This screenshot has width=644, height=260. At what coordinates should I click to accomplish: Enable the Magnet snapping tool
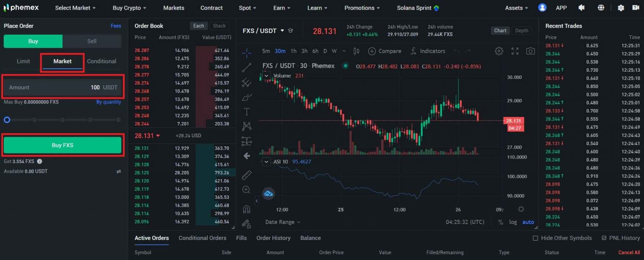247,209
